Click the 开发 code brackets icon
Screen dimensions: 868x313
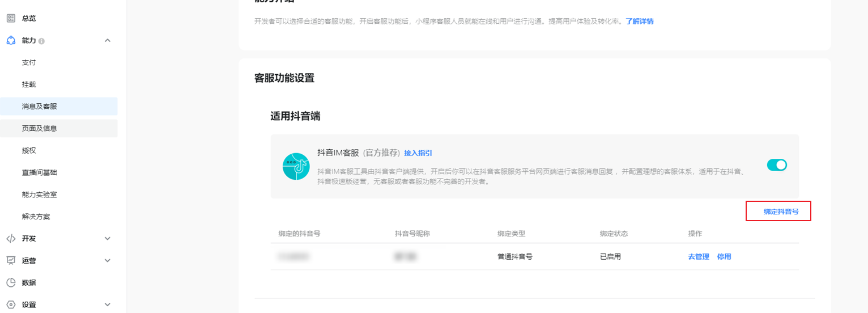pyautogui.click(x=11, y=238)
